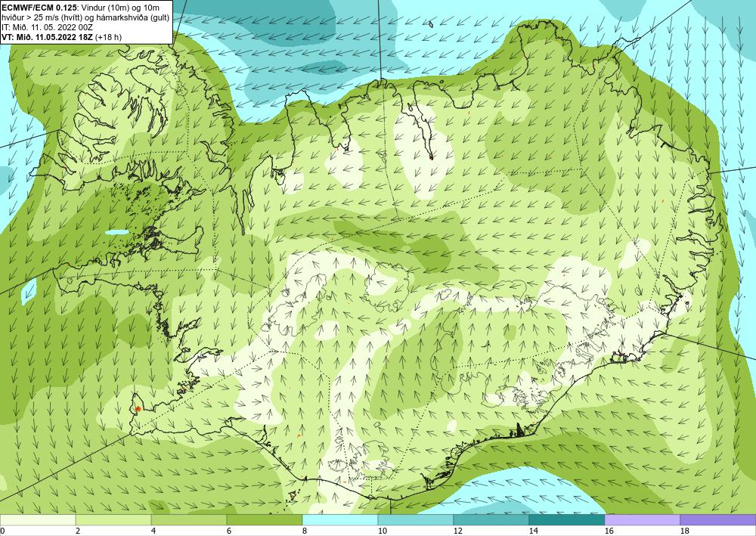Click the legend scale label "10"

(382, 531)
